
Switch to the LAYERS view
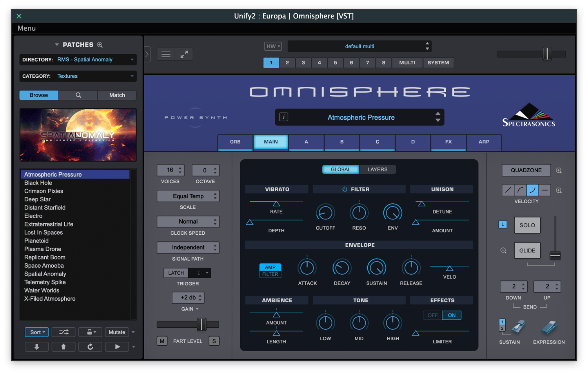tap(377, 170)
